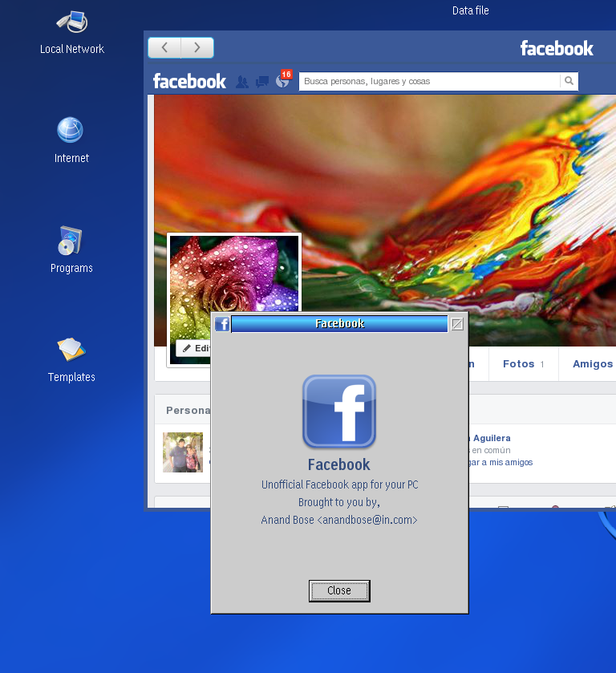Click the 'Data file' desktop label
This screenshot has width=616, height=673.
471,10
